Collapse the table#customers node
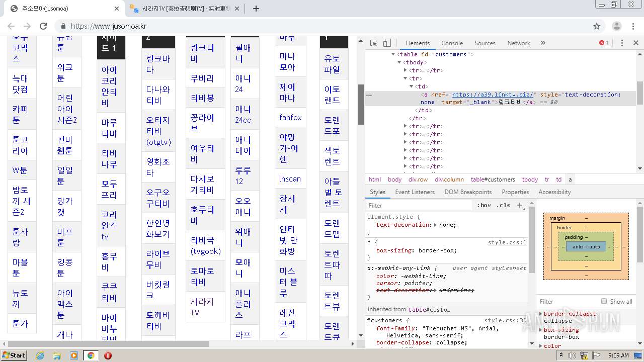Image resolution: width=644 pixels, height=362 pixels. [x=393, y=54]
